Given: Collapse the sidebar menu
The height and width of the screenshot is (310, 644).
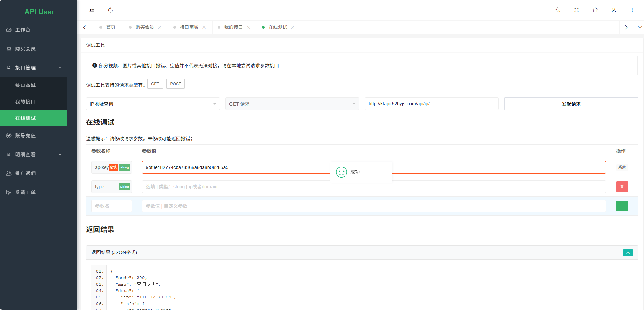Looking at the screenshot, I should click(92, 10).
